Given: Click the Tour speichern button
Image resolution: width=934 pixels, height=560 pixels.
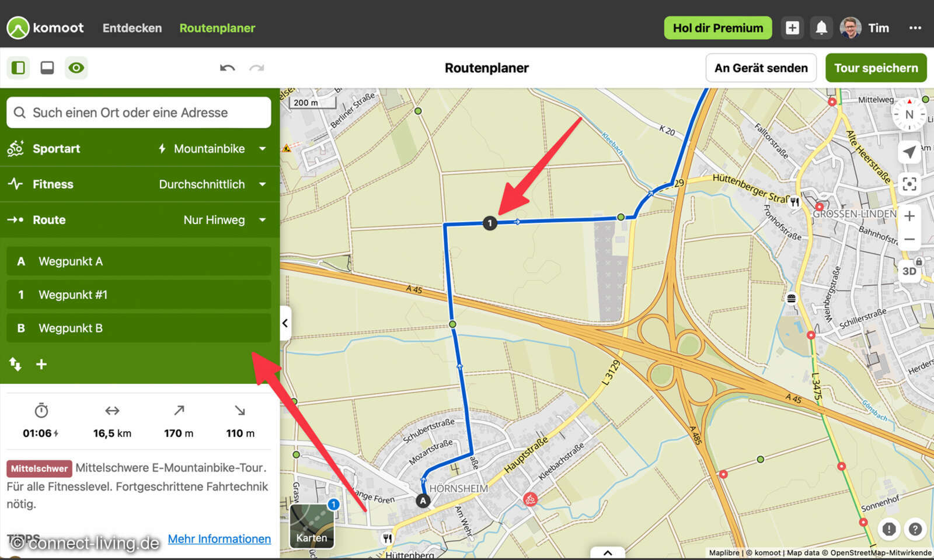Looking at the screenshot, I should click(x=876, y=68).
